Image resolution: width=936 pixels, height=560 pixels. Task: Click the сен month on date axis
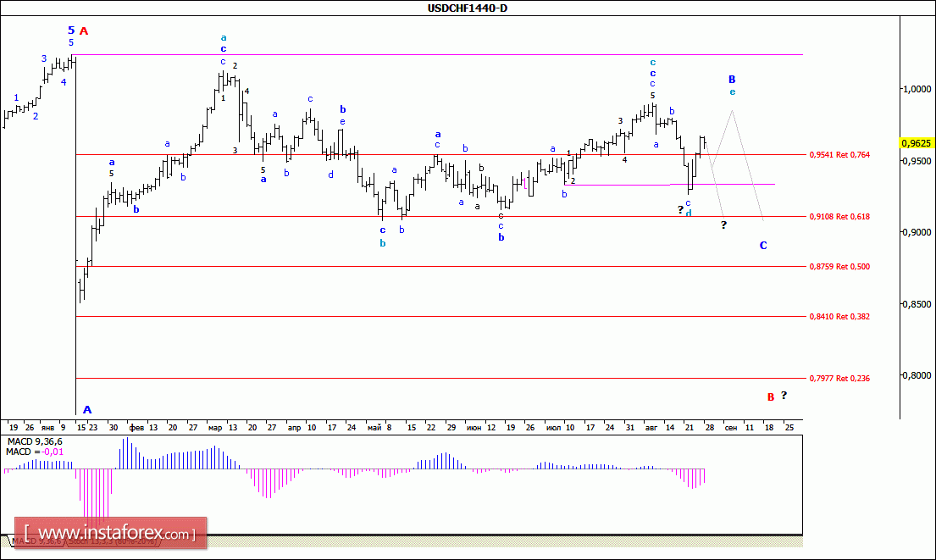click(730, 428)
